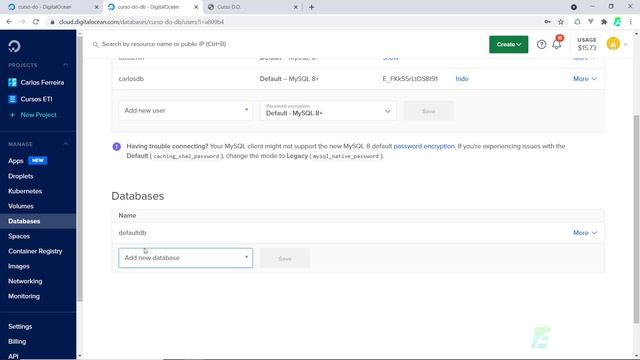
Task: Close the Curso D.O. tab
Action: click(296, 7)
